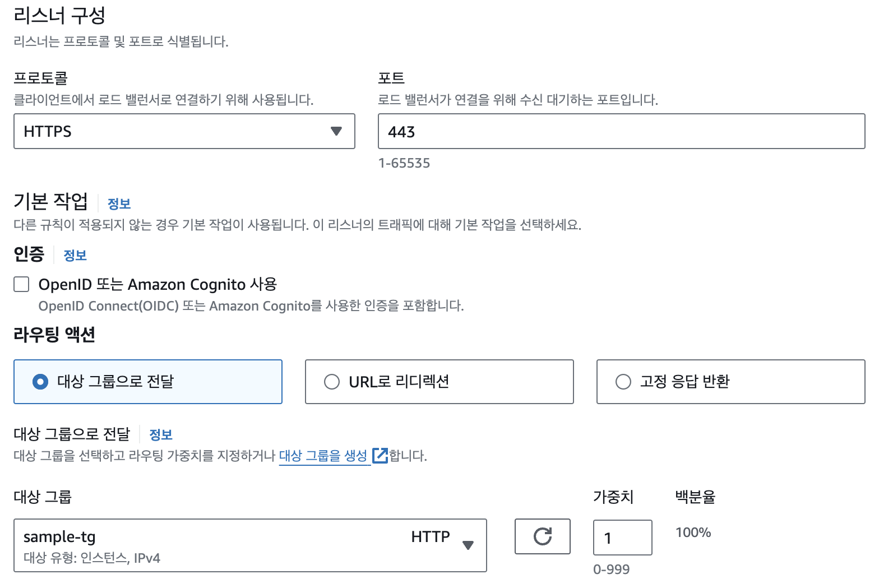Click the external link icon beside 대상 그룹을 생성
Viewport: 879px width, 588px height.
click(380, 455)
